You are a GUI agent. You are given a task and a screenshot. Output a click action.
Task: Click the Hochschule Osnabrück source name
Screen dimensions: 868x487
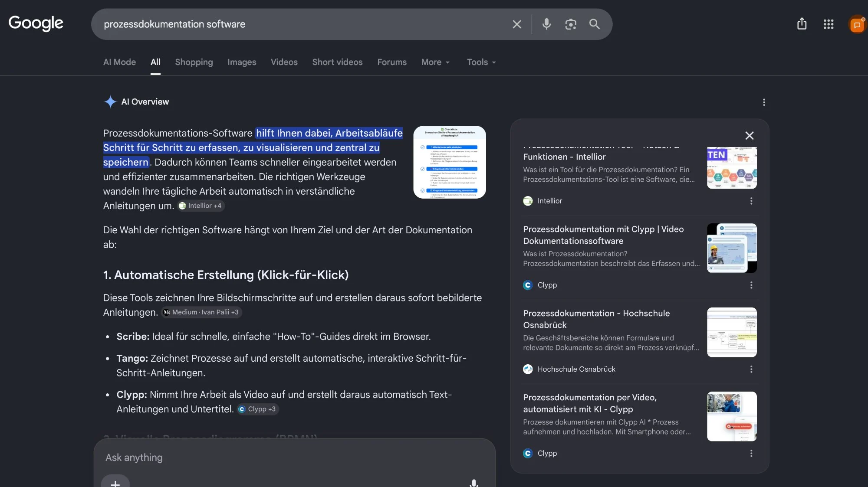[x=576, y=369]
